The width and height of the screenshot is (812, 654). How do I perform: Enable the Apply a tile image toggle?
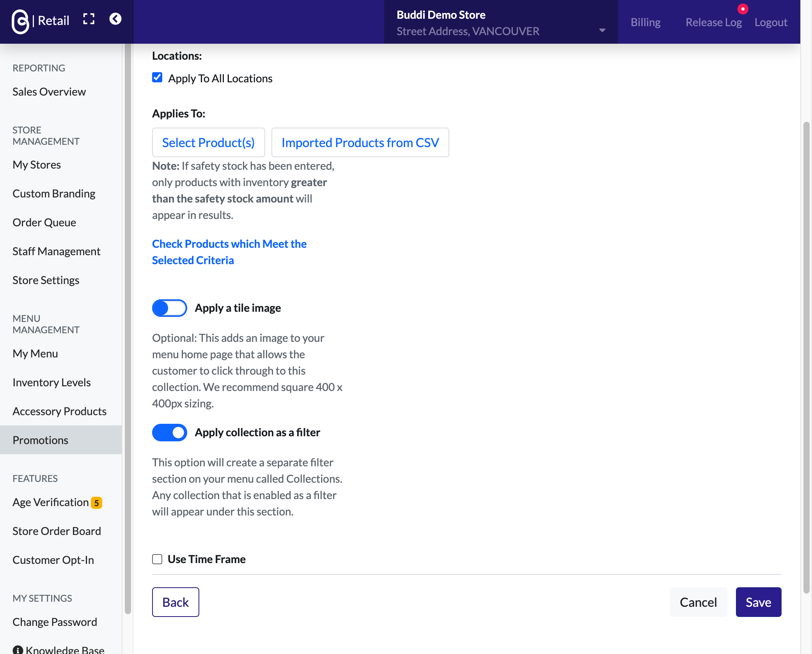coord(169,308)
